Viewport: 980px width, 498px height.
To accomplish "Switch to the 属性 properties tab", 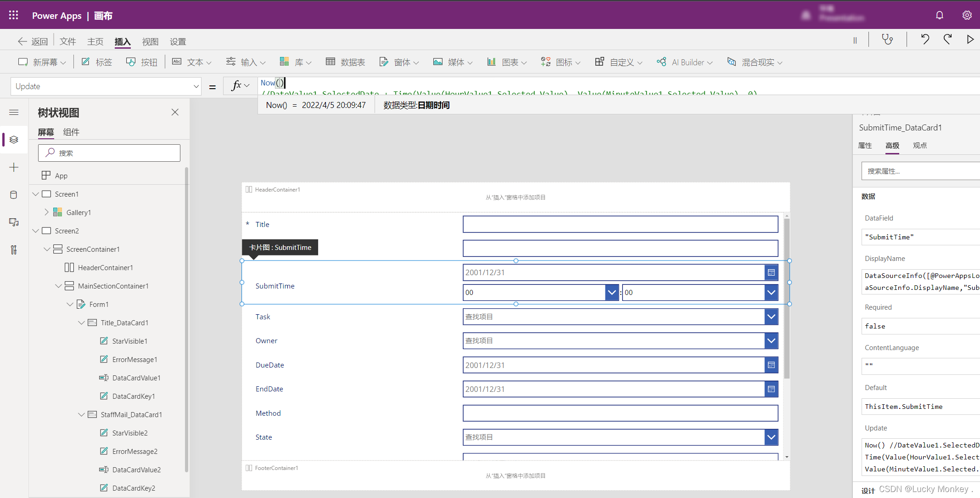I will 865,146.
